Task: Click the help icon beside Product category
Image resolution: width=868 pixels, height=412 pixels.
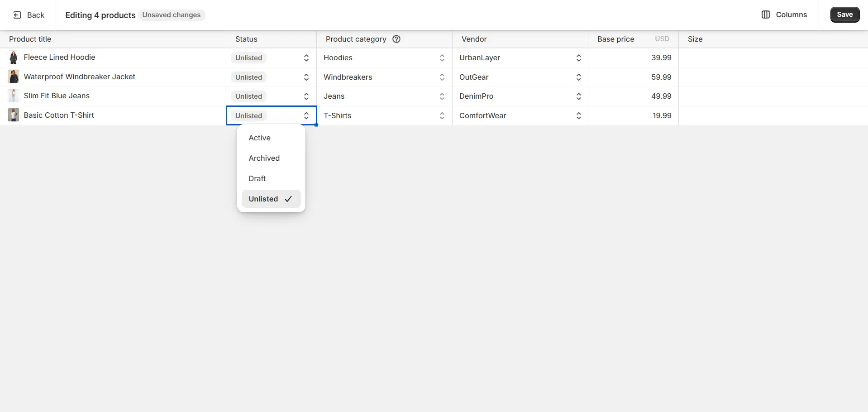Action: coord(396,39)
